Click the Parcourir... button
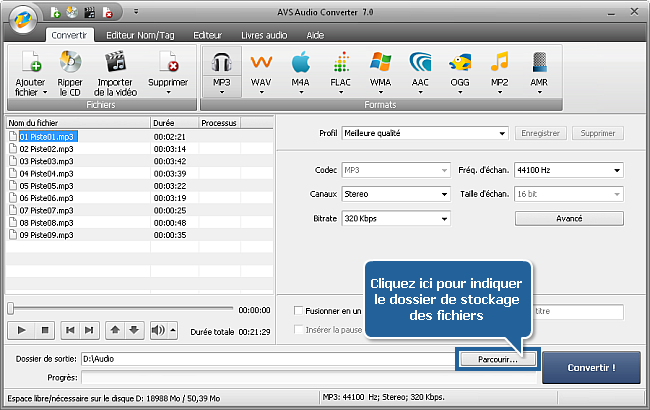650x410 pixels. (497, 358)
